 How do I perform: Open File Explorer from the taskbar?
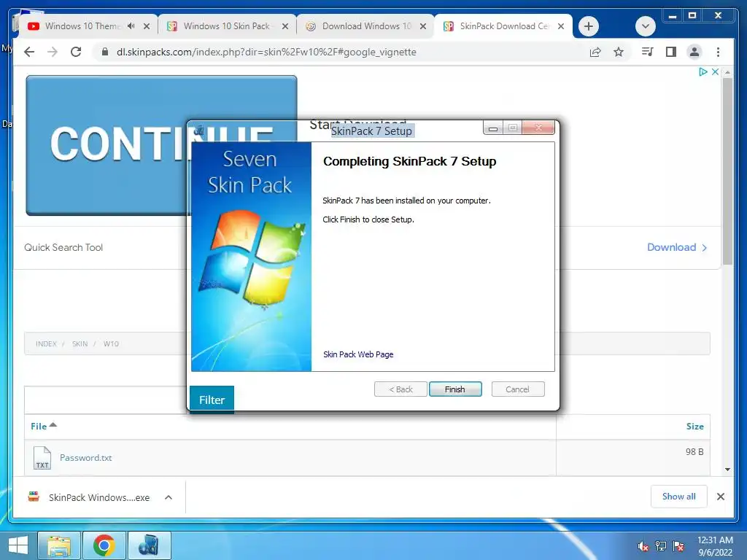[x=59, y=545]
